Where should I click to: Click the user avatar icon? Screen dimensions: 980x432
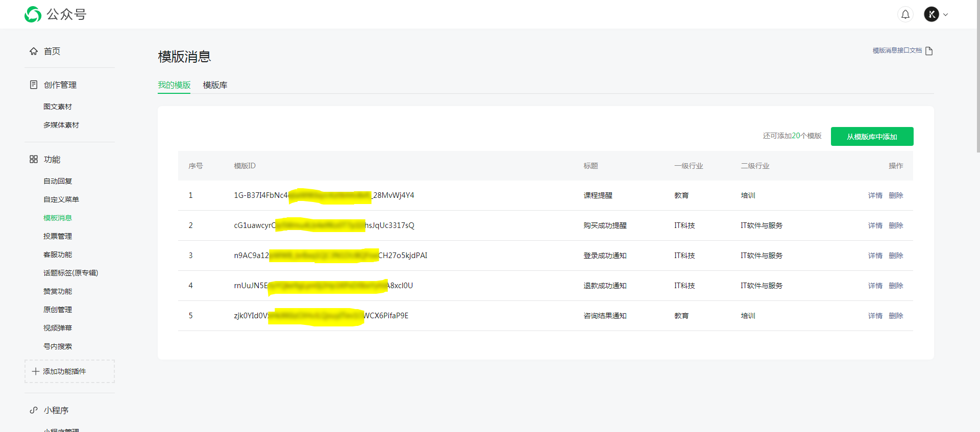tap(931, 14)
